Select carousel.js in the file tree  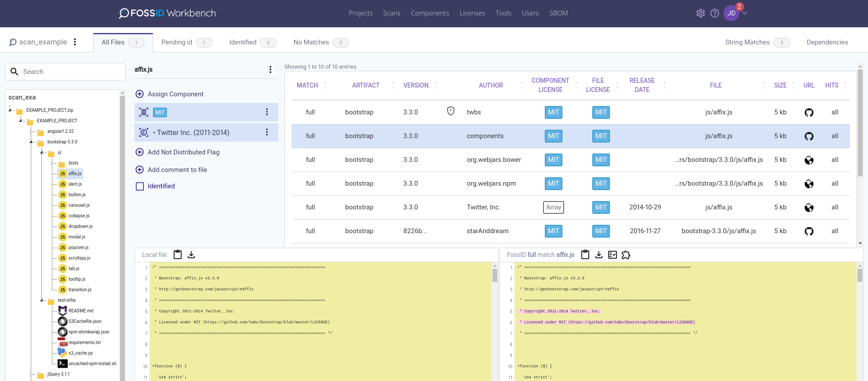[x=79, y=205]
